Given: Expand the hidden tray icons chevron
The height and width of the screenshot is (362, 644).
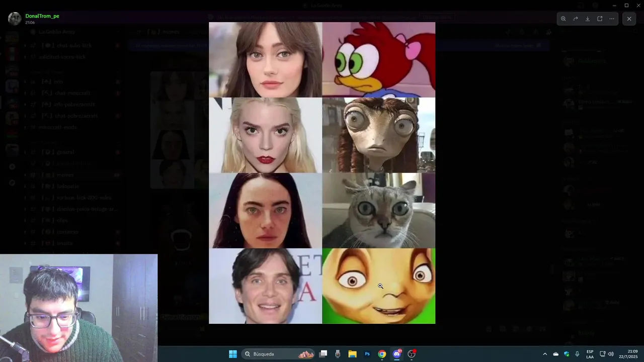Looking at the screenshot, I should (x=544, y=354).
